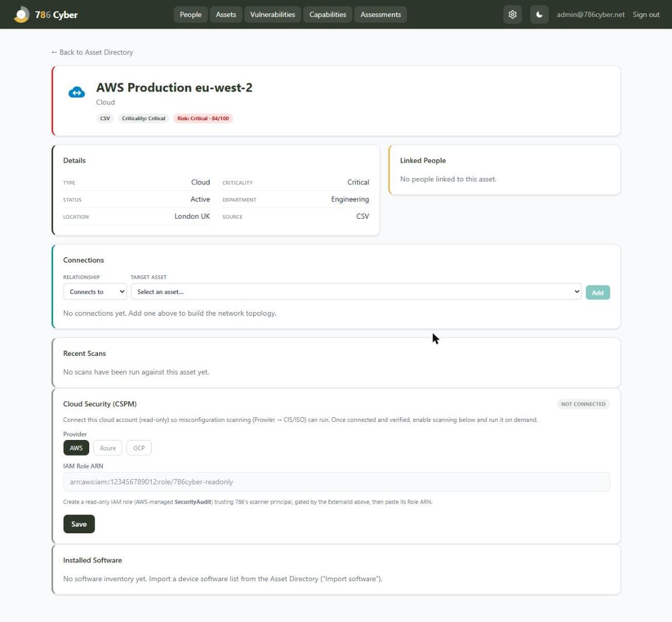
Task: Click the Connections heading
Action: pos(83,260)
